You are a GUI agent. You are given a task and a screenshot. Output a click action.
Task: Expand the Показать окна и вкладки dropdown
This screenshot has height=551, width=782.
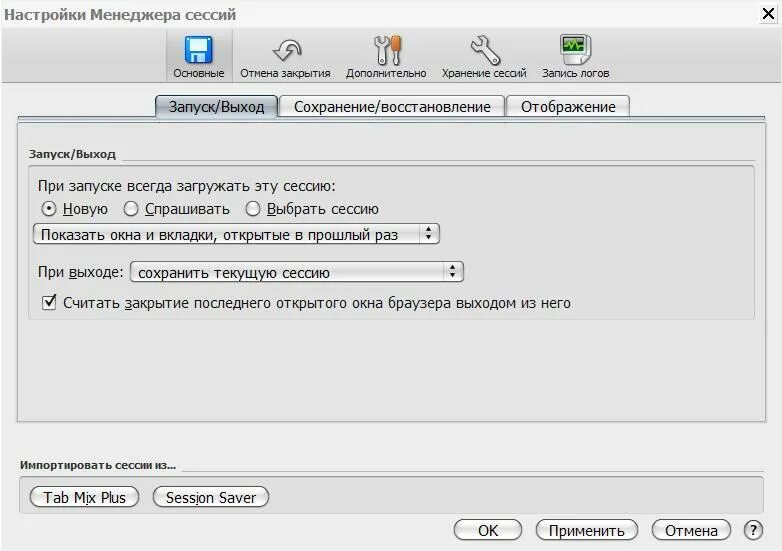click(236, 234)
